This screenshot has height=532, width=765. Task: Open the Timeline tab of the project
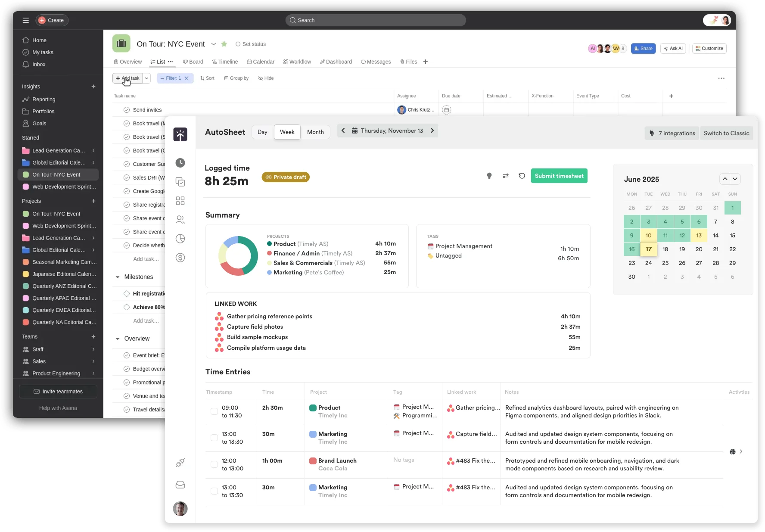coord(225,62)
